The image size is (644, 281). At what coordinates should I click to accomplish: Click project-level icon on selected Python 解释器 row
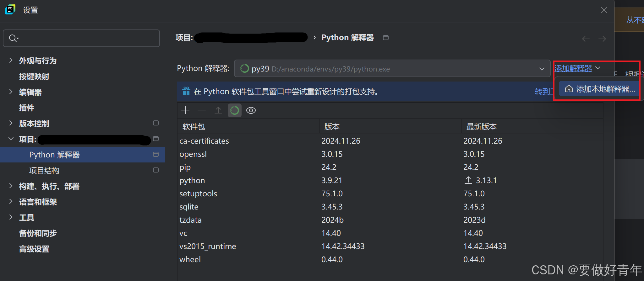(x=156, y=154)
